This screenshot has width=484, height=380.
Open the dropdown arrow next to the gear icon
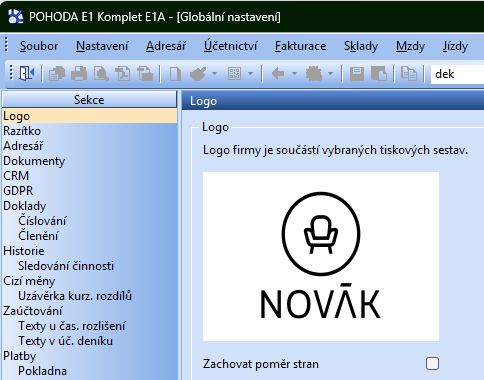tap(330, 73)
